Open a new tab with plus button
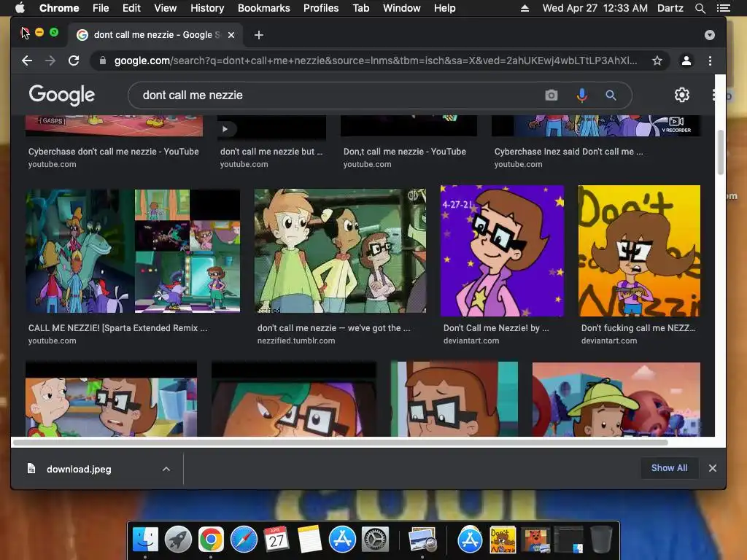Image resolution: width=747 pixels, height=560 pixels. [x=259, y=35]
